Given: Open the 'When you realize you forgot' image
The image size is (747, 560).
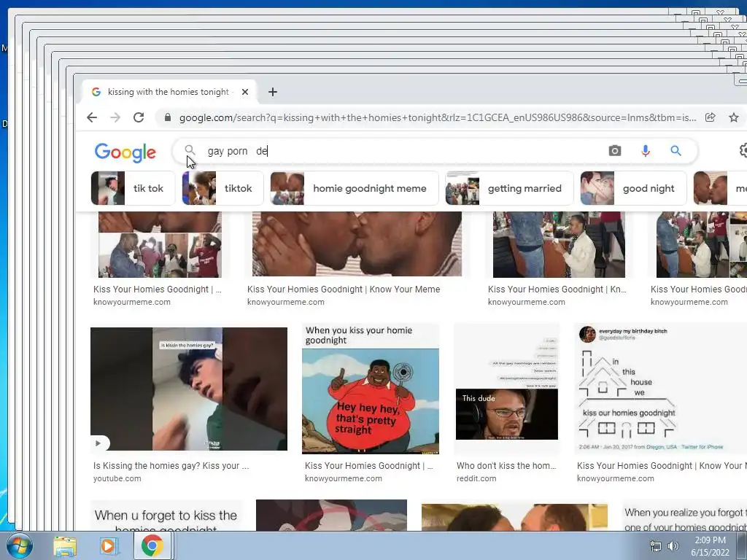Looking at the screenshot, I should pyautogui.click(x=684, y=516).
